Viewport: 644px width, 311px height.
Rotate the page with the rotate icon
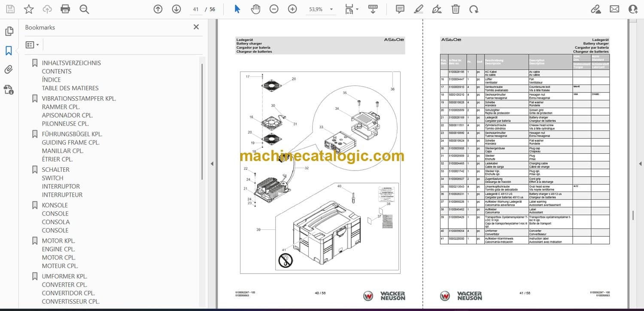pyautogui.click(x=474, y=9)
